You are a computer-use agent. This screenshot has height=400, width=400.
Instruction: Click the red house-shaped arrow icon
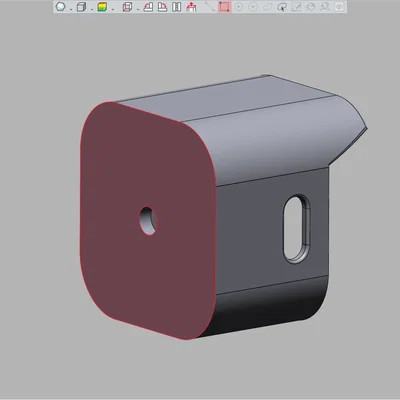pyautogui.click(x=191, y=7)
